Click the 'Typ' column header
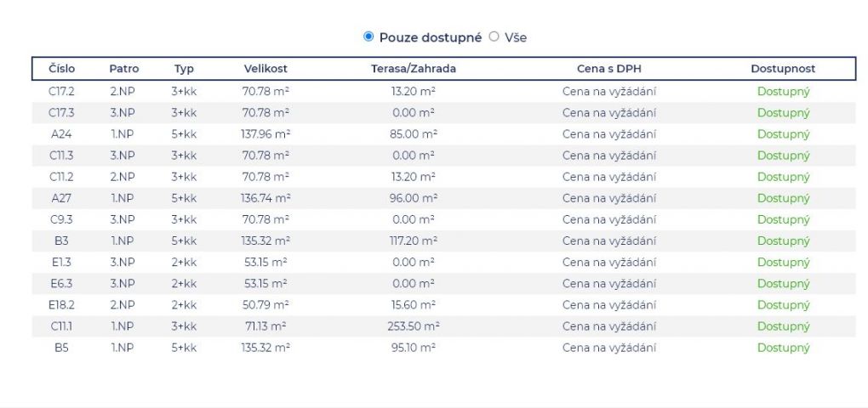The image size is (868, 408). pos(184,69)
